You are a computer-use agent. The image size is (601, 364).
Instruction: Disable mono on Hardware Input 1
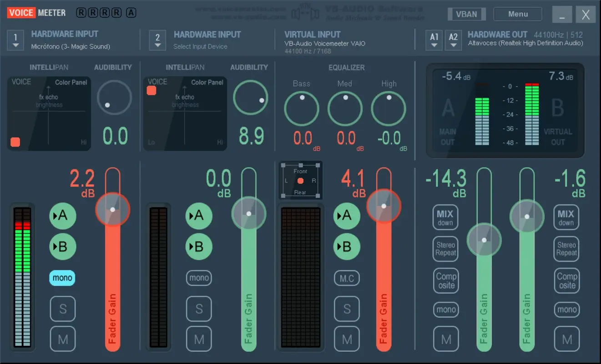click(x=62, y=278)
